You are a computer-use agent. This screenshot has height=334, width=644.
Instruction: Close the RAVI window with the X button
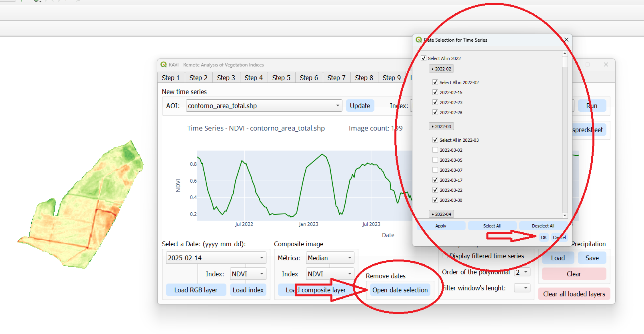pos(606,64)
